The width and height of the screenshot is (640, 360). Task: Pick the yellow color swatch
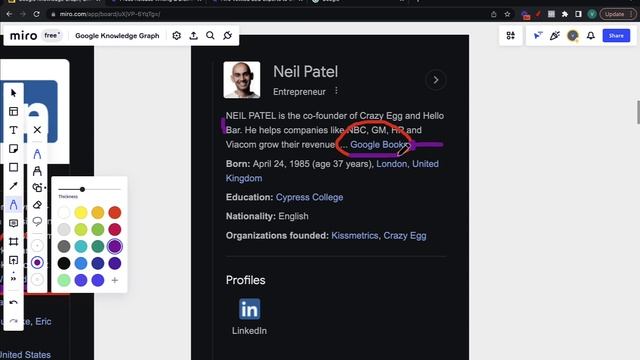pos(81,212)
